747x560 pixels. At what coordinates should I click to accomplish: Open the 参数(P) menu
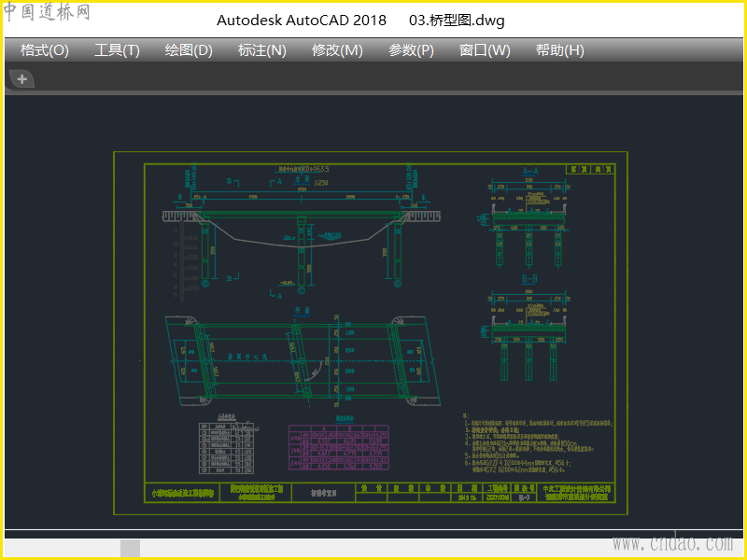(x=411, y=50)
